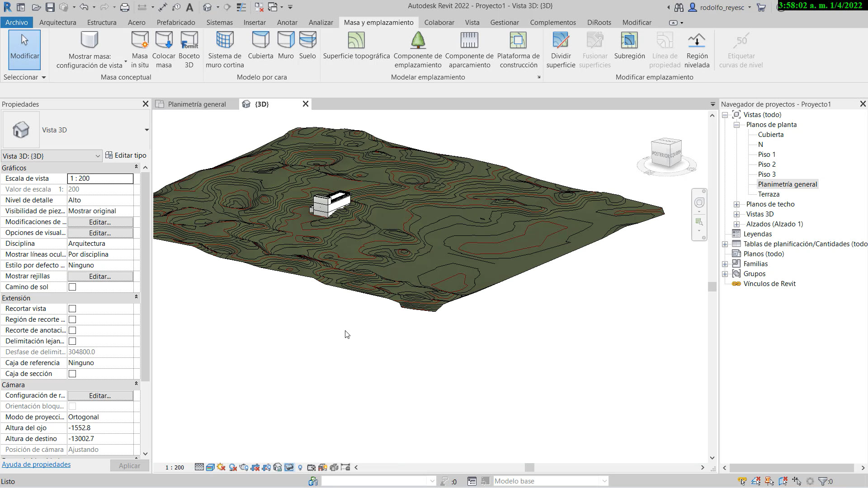Click the Aplicar button
This screenshot has width=868, height=488.
(129, 466)
